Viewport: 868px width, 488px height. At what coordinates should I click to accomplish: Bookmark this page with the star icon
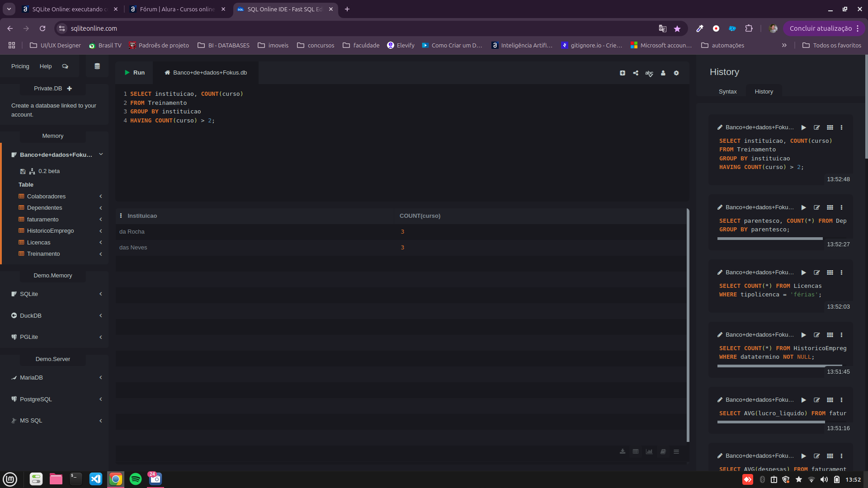point(677,28)
